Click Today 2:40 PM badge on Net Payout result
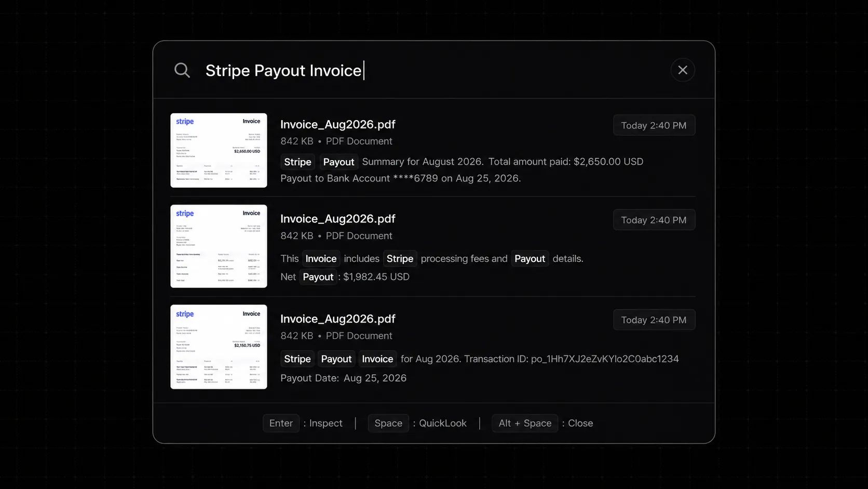Viewport: 868px width, 489px height. pos(654,220)
